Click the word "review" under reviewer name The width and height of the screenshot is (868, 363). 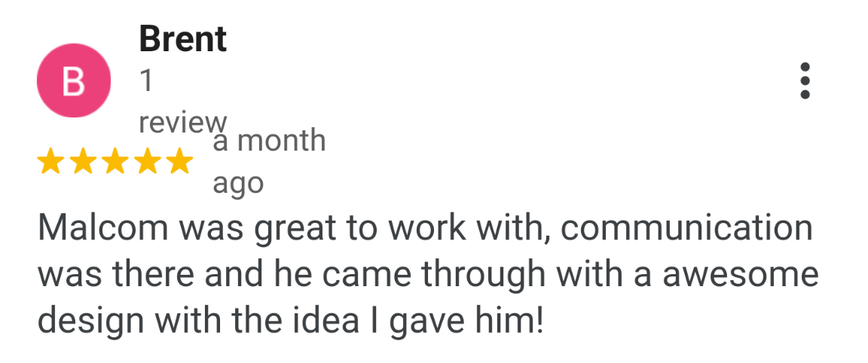182,123
